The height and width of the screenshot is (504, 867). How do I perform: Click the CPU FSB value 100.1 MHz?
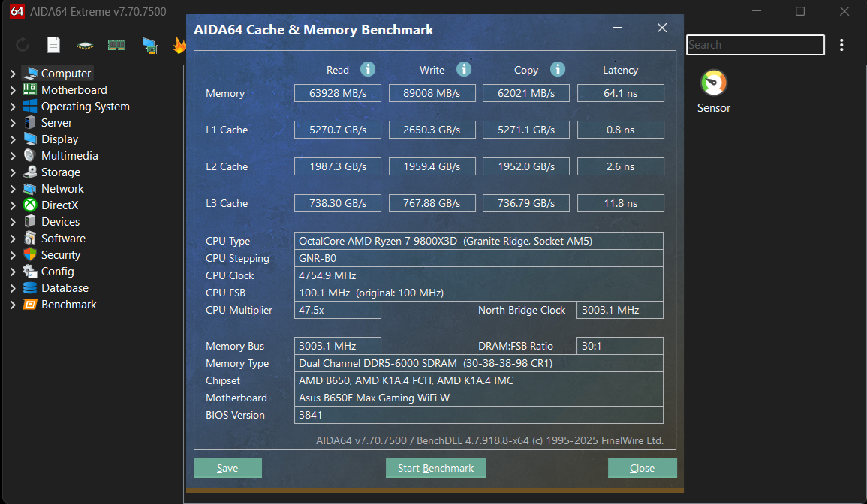click(479, 292)
